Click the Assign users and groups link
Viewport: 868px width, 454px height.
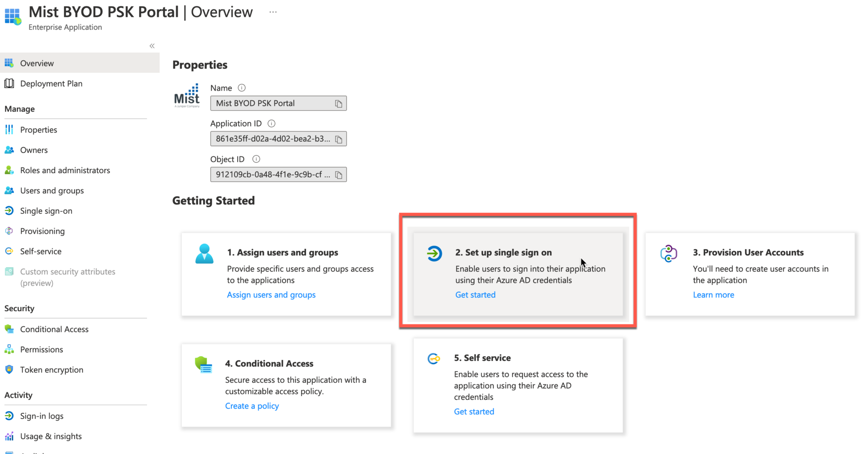click(271, 295)
